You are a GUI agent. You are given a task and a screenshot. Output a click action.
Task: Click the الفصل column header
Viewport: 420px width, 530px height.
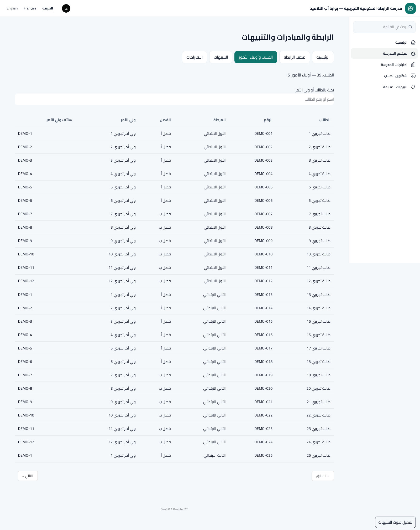point(165,120)
